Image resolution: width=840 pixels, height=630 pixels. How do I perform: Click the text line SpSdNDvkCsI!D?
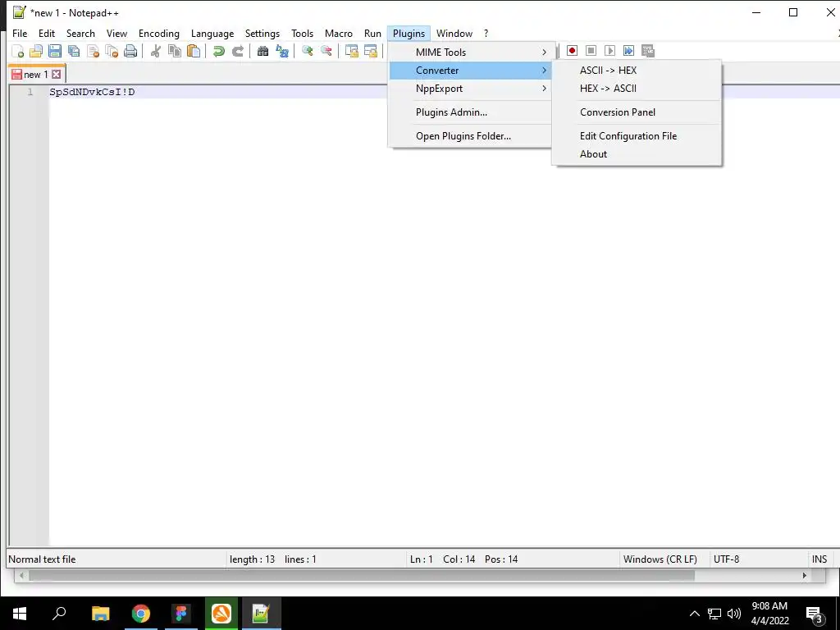tap(92, 92)
